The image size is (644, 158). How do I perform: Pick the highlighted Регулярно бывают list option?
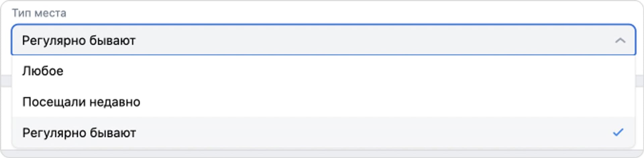[79, 133]
